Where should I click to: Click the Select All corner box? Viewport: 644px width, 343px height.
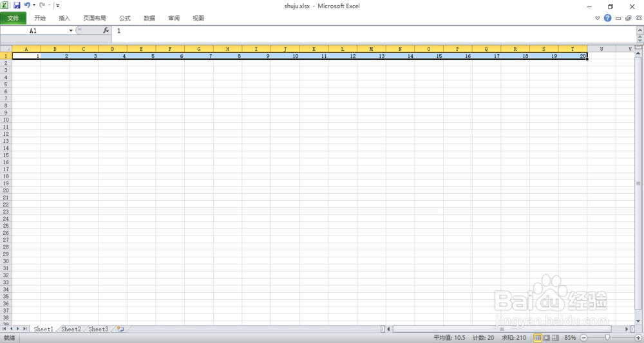[6, 49]
